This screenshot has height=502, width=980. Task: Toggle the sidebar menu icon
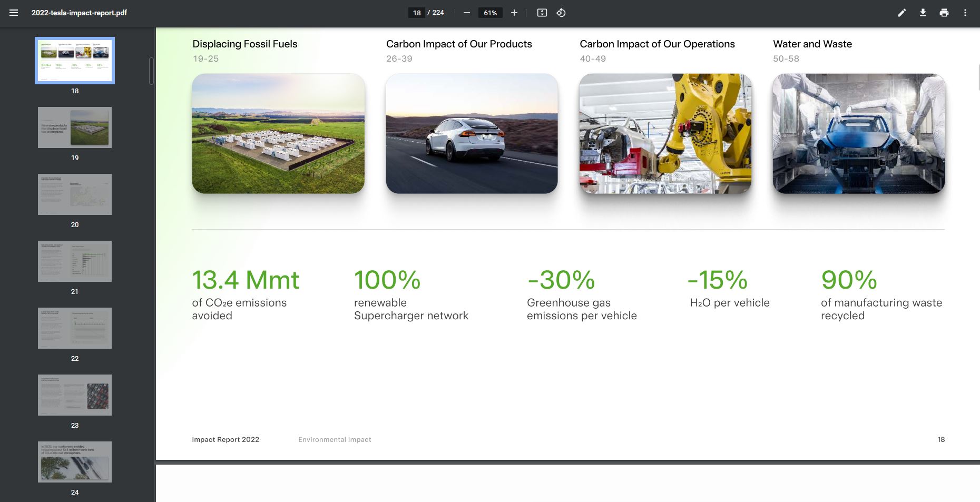point(14,13)
